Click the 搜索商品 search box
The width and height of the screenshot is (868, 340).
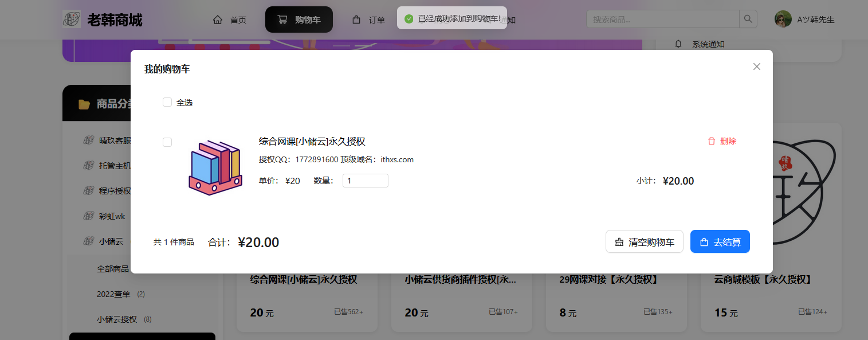pos(662,19)
